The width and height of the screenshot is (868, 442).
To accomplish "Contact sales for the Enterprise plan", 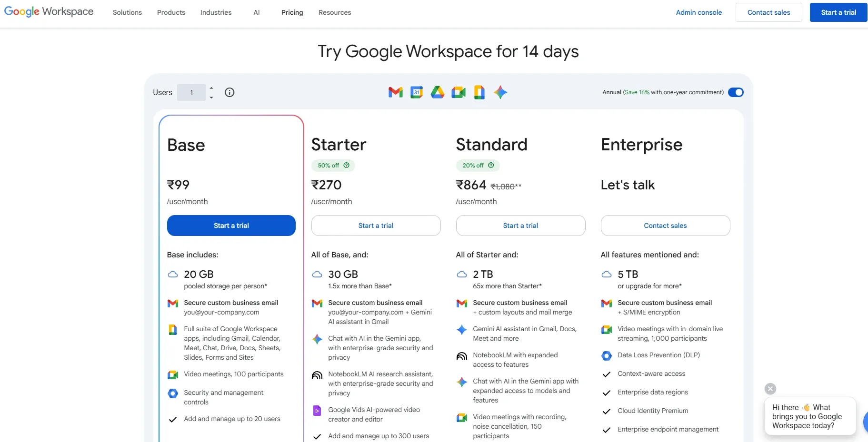I will 666,226.
